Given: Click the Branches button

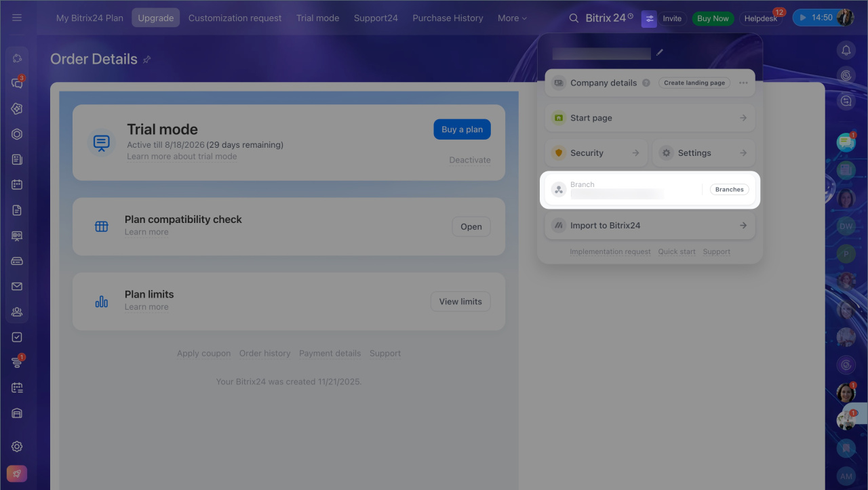Looking at the screenshot, I should click(730, 190).
